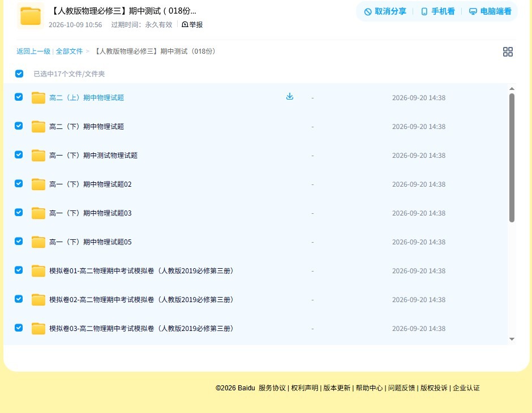
Task: Open 版本更新 footer link
Action: click(337, 388)
